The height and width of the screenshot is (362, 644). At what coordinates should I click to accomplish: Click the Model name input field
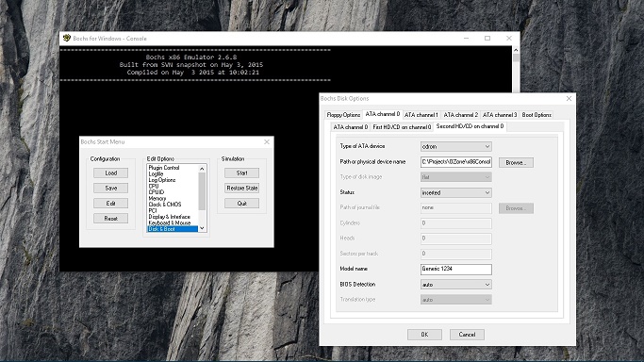[456, 269]
